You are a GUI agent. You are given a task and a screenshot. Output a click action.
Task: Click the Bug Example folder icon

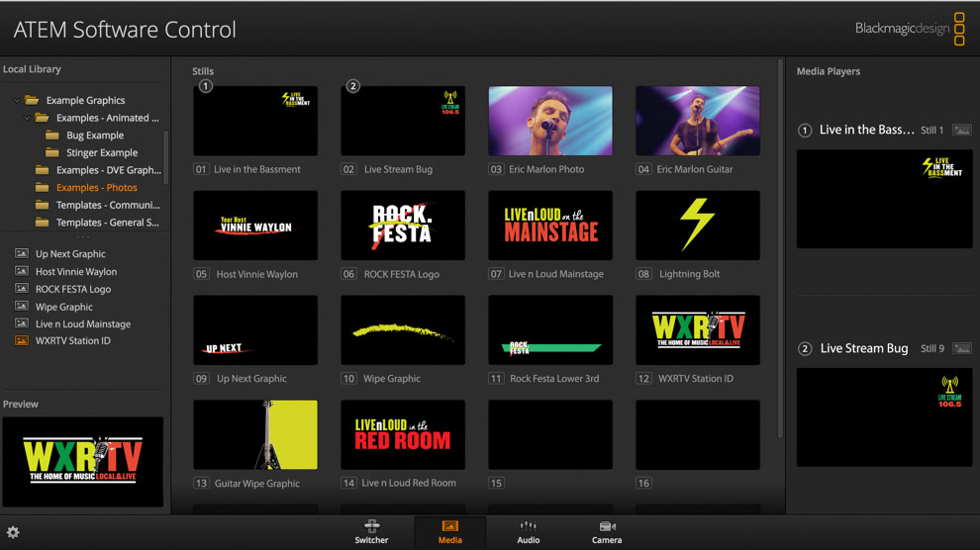(52, 136)
